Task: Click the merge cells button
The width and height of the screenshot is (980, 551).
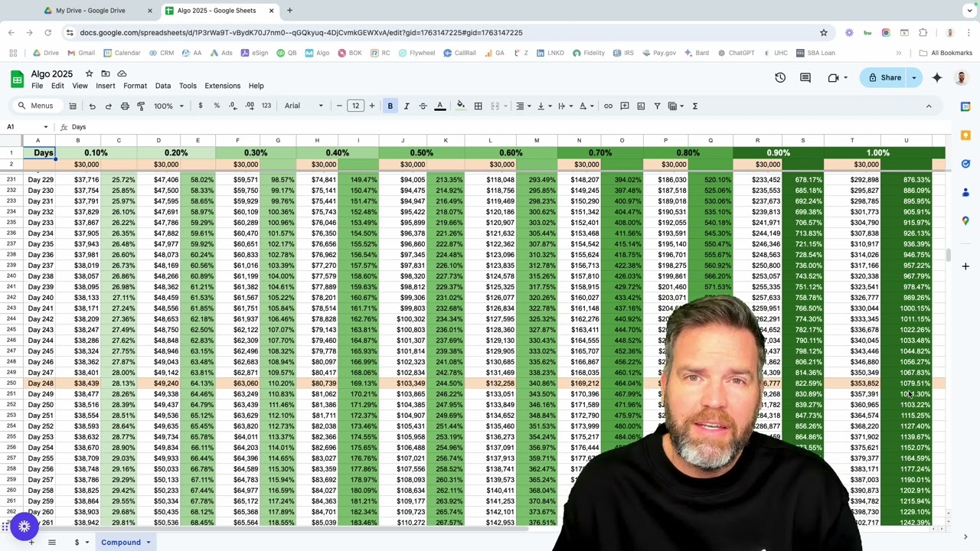Action: click(x=495, y=106)
